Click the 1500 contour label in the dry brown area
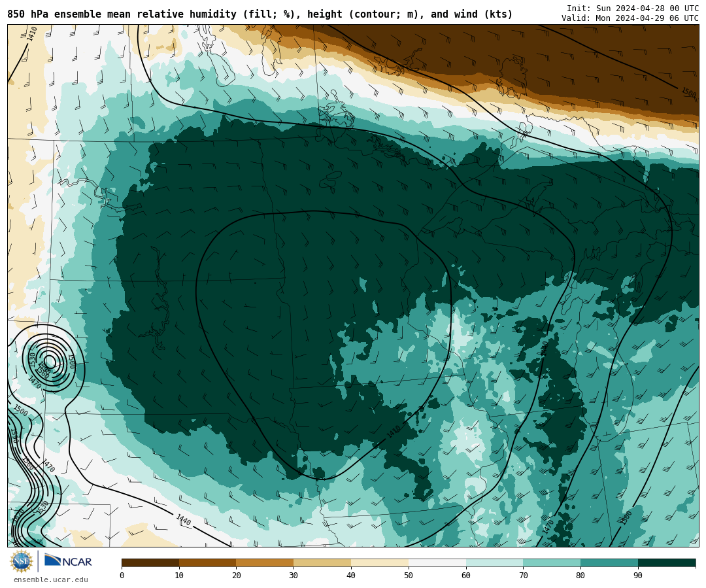The width and height of the screenshot is (706, 588). 688,92
